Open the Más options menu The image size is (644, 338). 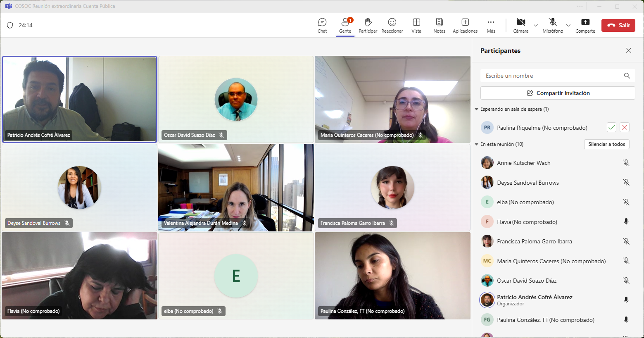(x=491, y=25)
